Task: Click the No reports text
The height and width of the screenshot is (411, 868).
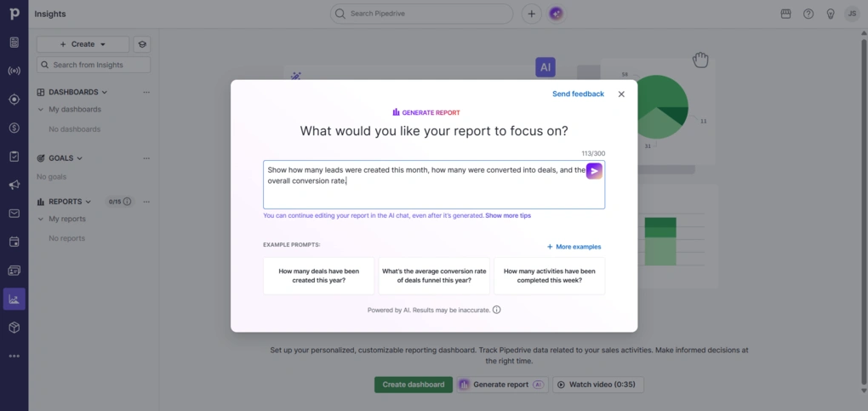Action: 67,238
